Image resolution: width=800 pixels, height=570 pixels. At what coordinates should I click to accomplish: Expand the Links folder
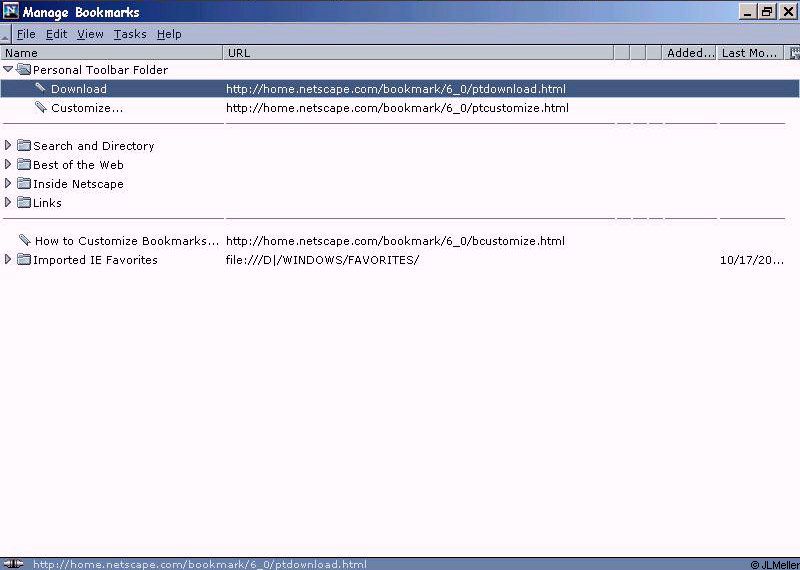pyautogui.click(x=8, y=202)
